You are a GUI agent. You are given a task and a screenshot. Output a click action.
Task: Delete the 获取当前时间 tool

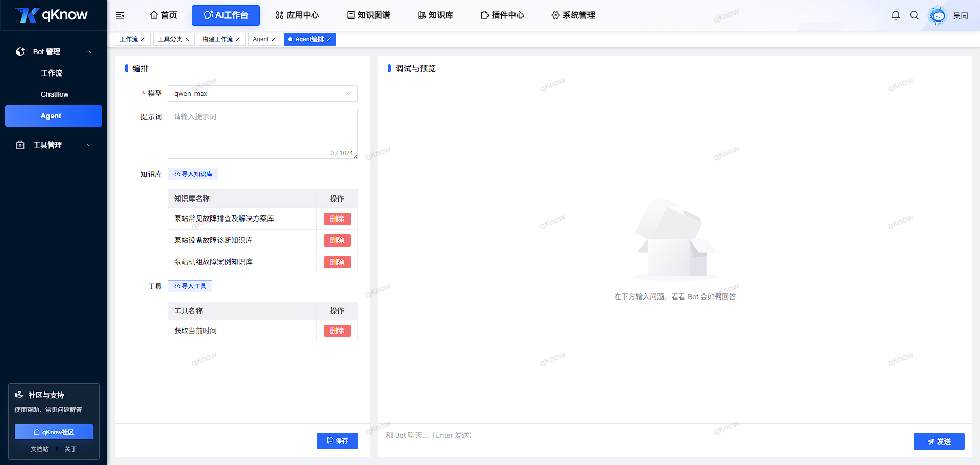tap(337, 331)
